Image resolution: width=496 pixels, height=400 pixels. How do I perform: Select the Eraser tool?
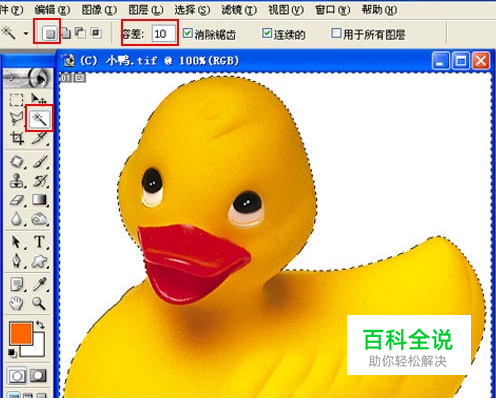tap(17, 200)
